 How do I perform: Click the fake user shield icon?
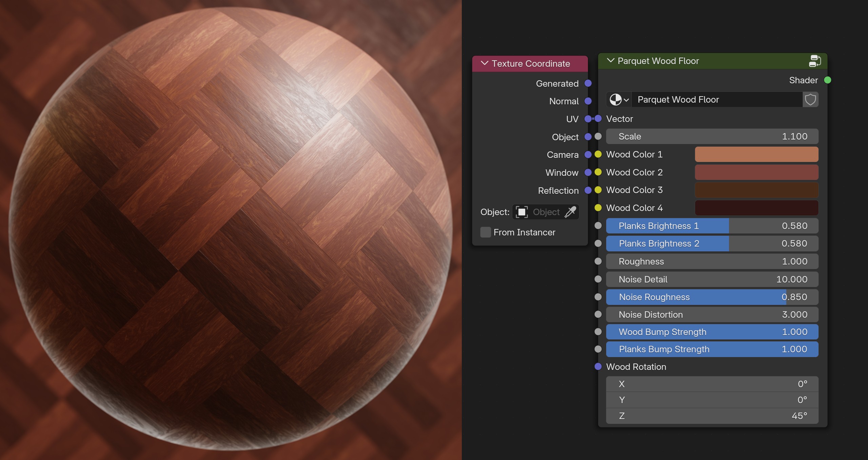tap(810, 100)
